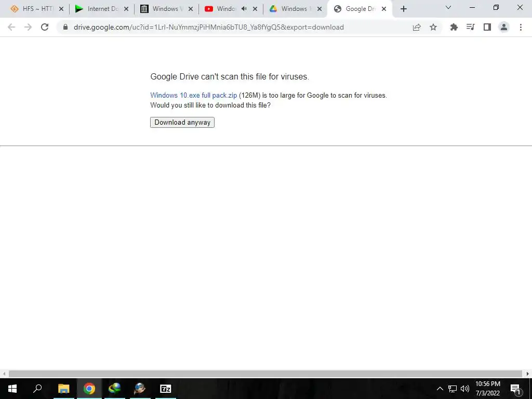Close the active Google Drive tab
Image resolution: width=532 pixels, height=399 pixels.
coord(384,9)
